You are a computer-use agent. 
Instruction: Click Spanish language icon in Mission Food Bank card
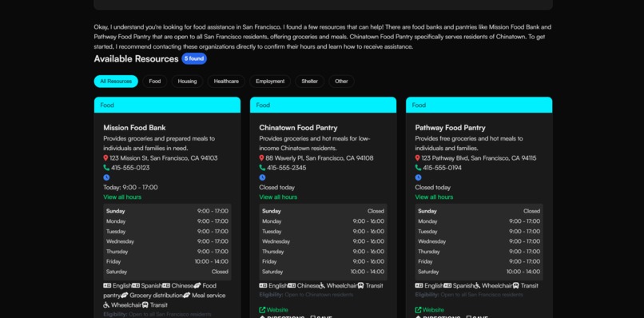click(x=136, y=285)
